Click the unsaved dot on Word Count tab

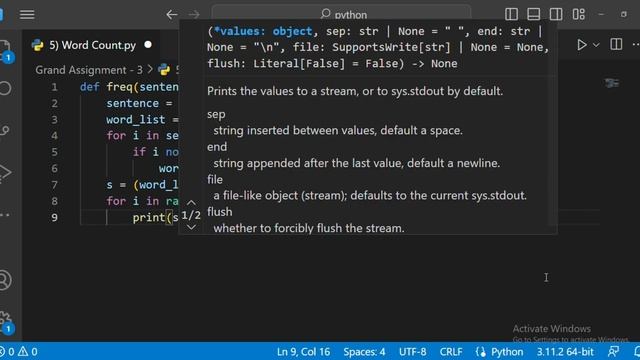[148, 45]
